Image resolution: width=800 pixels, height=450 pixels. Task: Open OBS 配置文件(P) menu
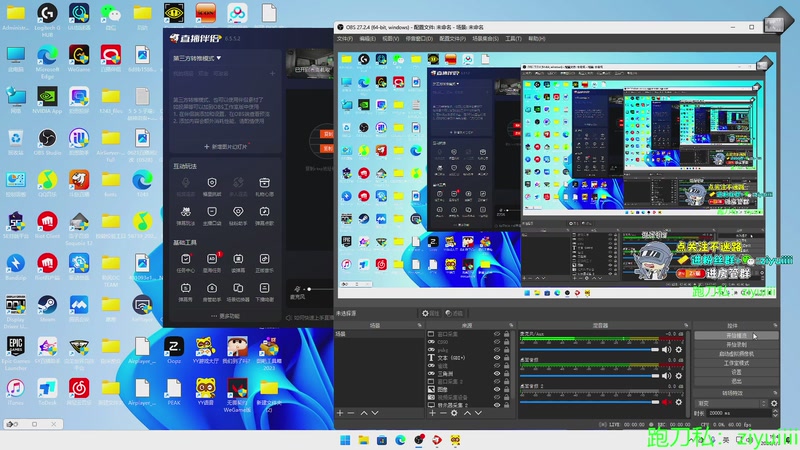(x=452, y=39)
